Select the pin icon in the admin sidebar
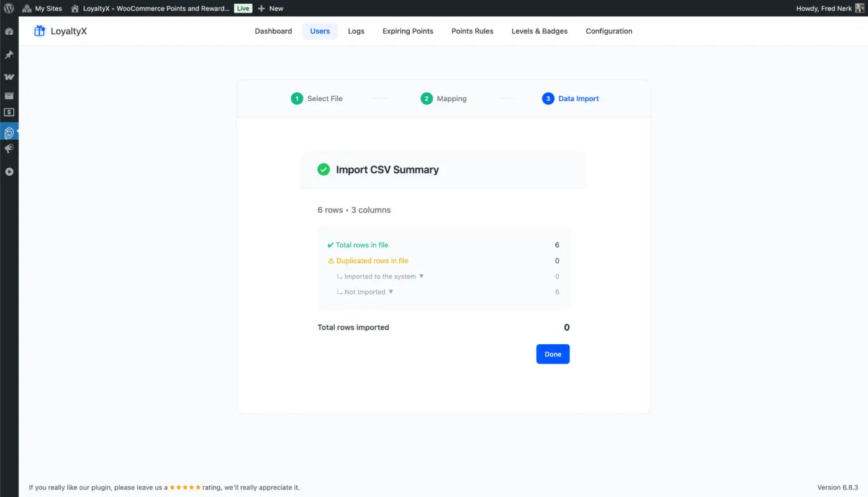The width and height of the screenshot is (868, 497). click(9, 55)
